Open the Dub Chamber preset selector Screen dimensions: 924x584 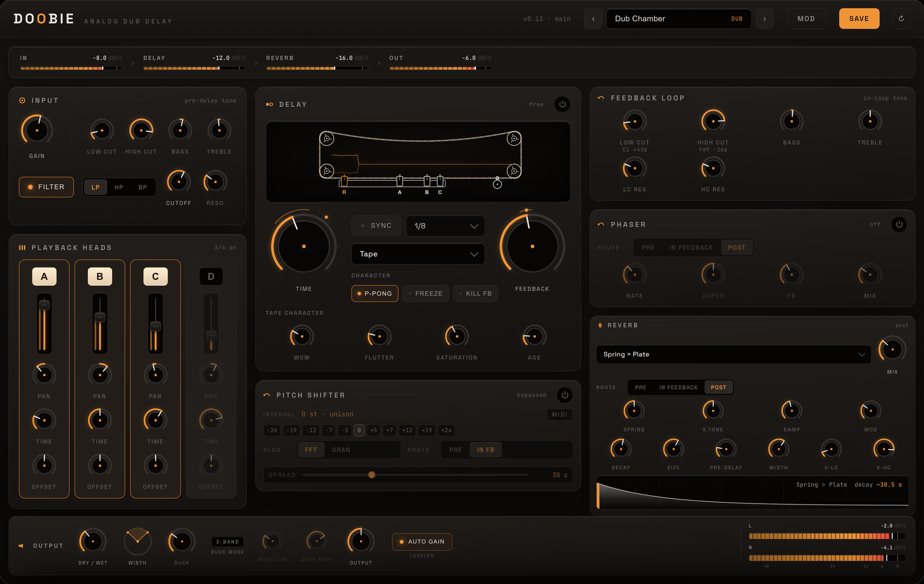(x=678, y=19)
